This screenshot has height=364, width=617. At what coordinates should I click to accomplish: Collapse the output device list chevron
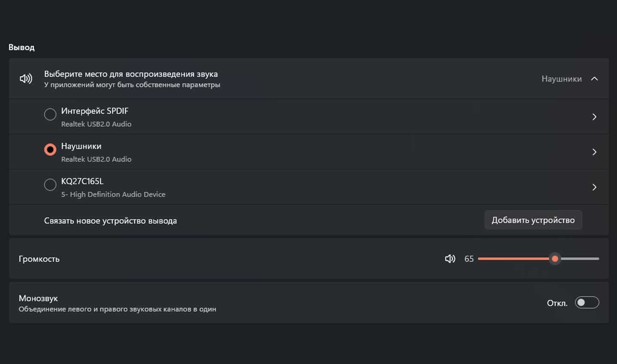(x=594, y=78)
